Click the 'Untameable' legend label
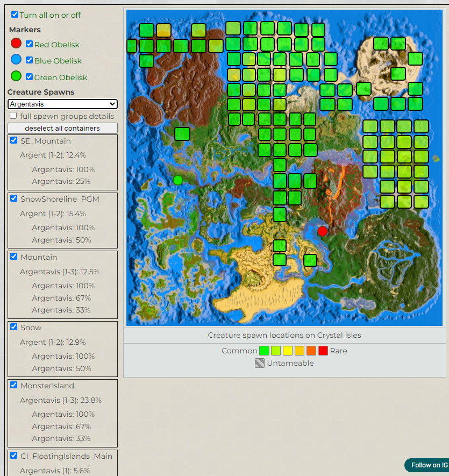Screen dimensions: 449x476 [290, 363]
